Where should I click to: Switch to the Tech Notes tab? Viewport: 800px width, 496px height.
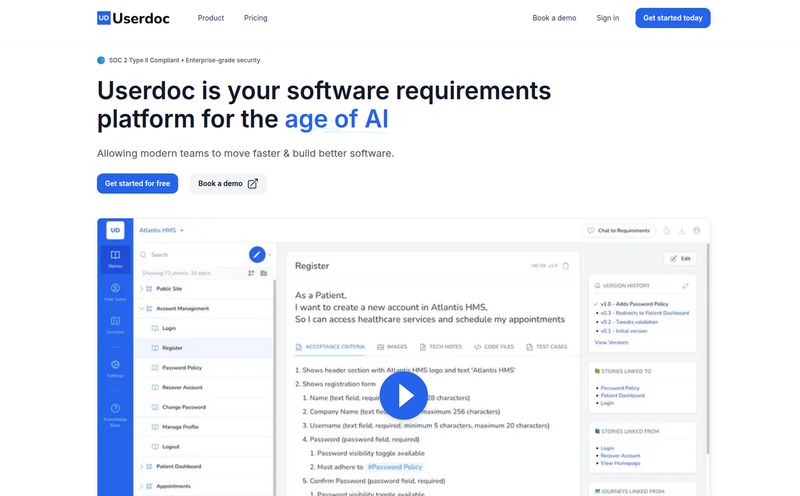coord(440,346)
